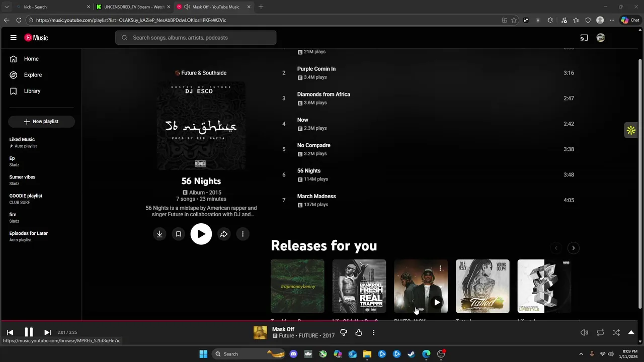Open Steam from taskbar

(411, 354)
